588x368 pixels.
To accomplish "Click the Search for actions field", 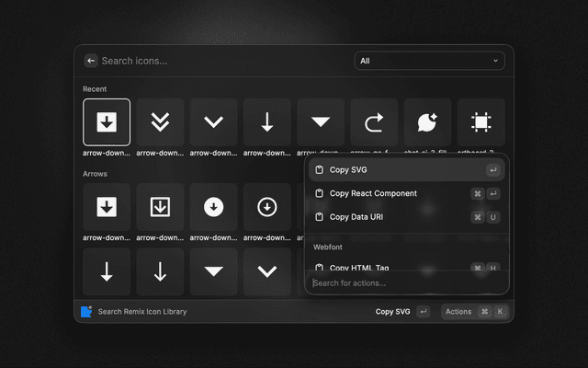I will pos(404,282).
